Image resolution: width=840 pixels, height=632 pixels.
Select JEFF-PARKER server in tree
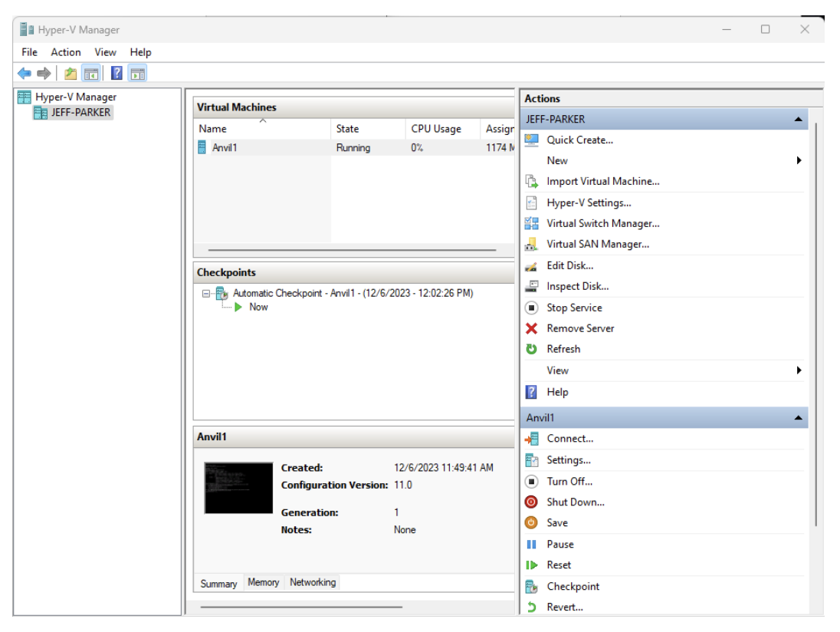(80, 113)
